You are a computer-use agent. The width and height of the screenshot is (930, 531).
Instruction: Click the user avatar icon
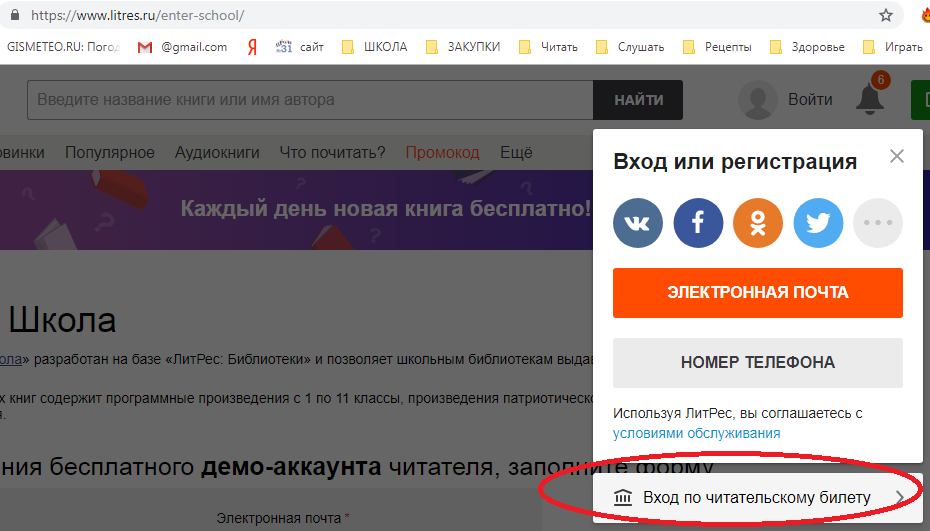757,100
